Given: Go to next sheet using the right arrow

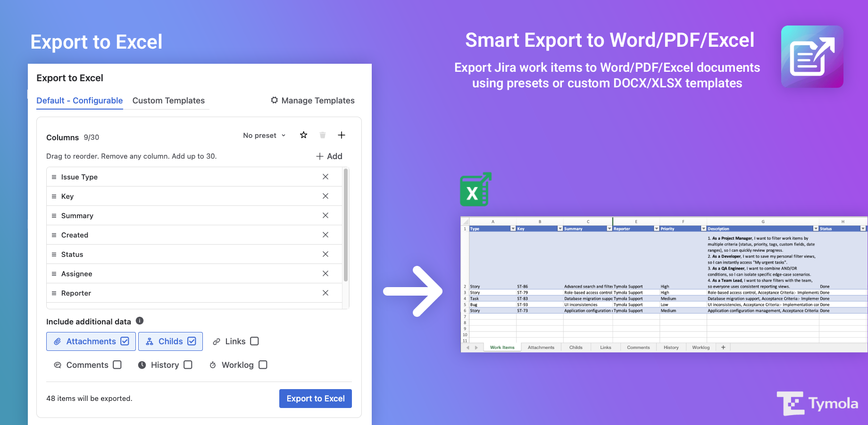Looking at the screenshot, I should pyautogui.click(x=476, y=348).
